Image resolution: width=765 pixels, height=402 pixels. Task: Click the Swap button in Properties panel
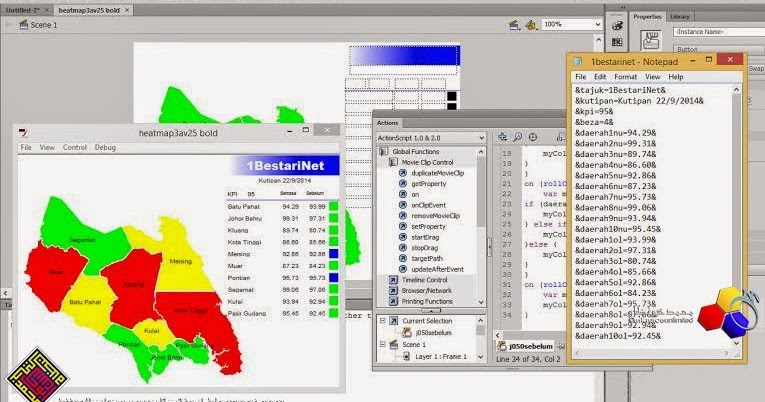tap(756, 69)
